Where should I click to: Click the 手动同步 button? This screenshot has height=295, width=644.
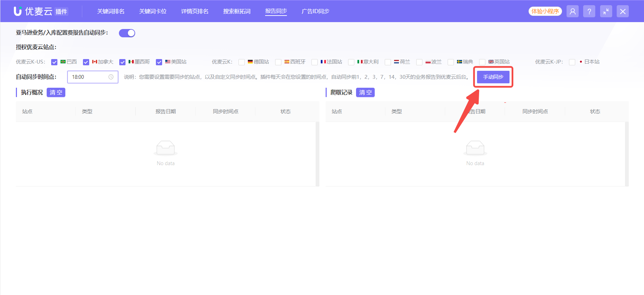(493, 77)
